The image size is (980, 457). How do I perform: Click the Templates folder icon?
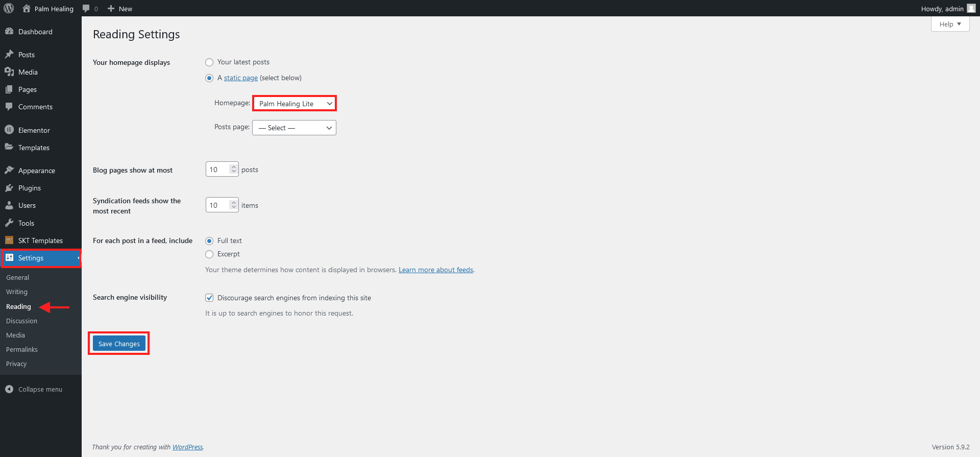(9, 147)
